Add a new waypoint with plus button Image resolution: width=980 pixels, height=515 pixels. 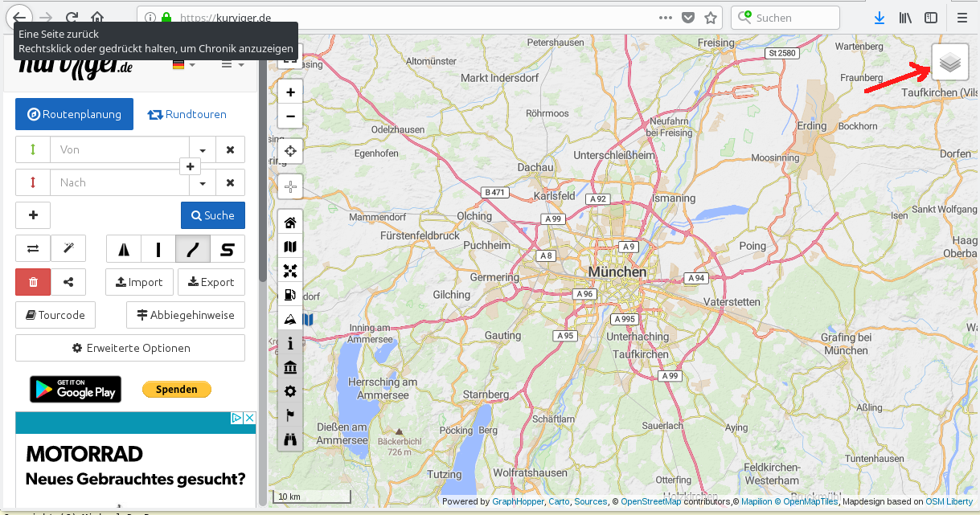tap(33, 215)
